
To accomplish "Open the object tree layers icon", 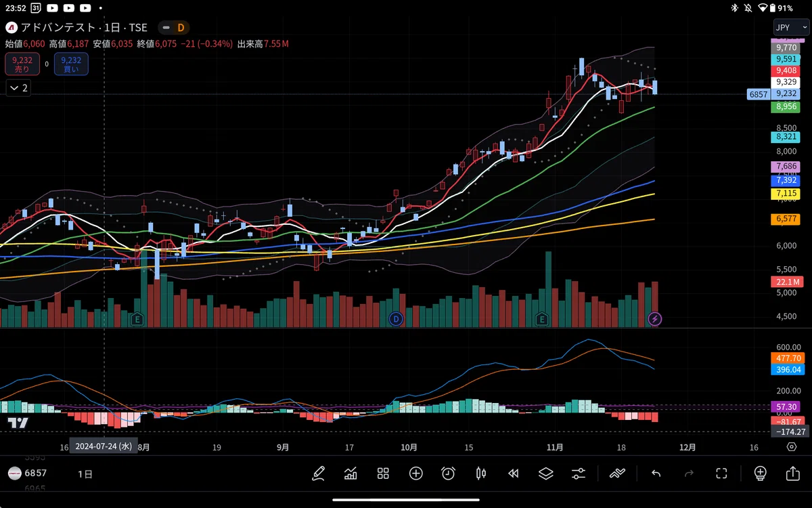I will 545,473.
